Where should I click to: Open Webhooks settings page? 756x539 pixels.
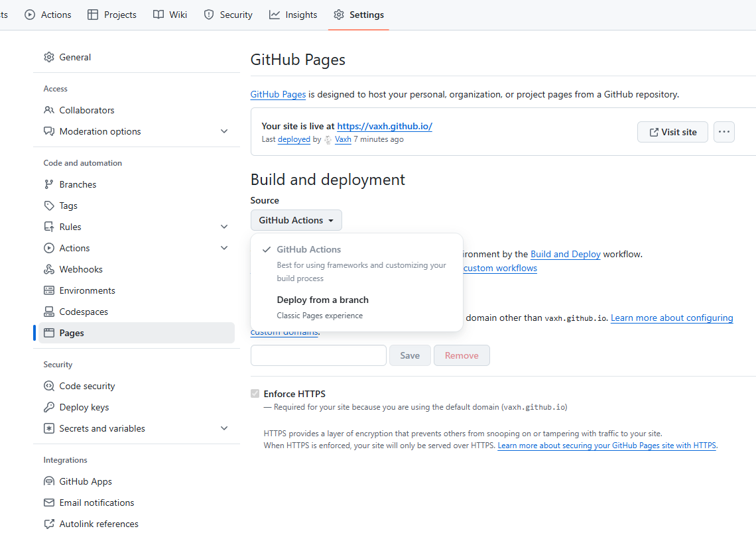pos(137,269)
